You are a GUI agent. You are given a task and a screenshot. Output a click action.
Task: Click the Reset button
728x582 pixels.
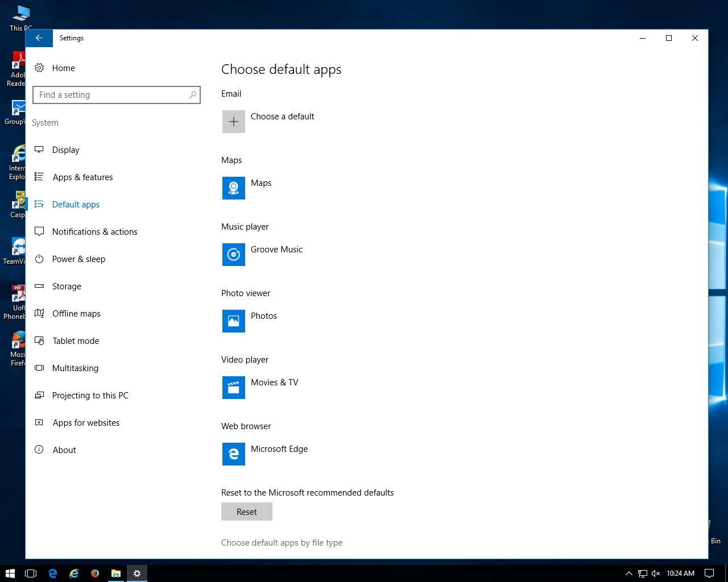(247, 512)
